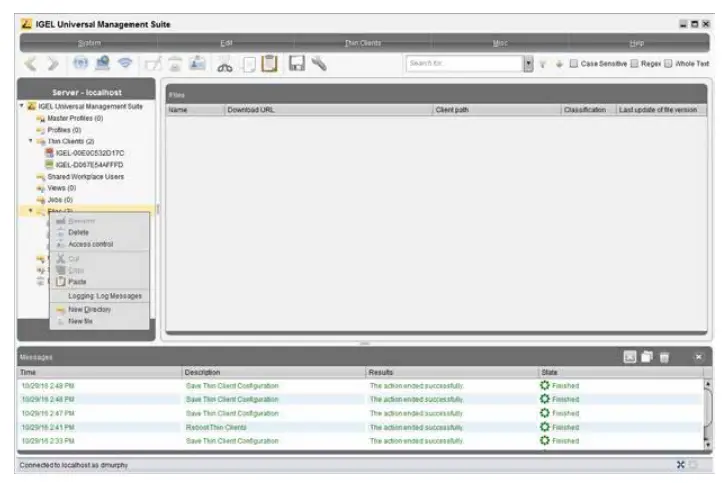The height and width of the screenshot is (483, 724).
Task: Select Shared Workplace Users in the tree
Action: click(85, 176)
